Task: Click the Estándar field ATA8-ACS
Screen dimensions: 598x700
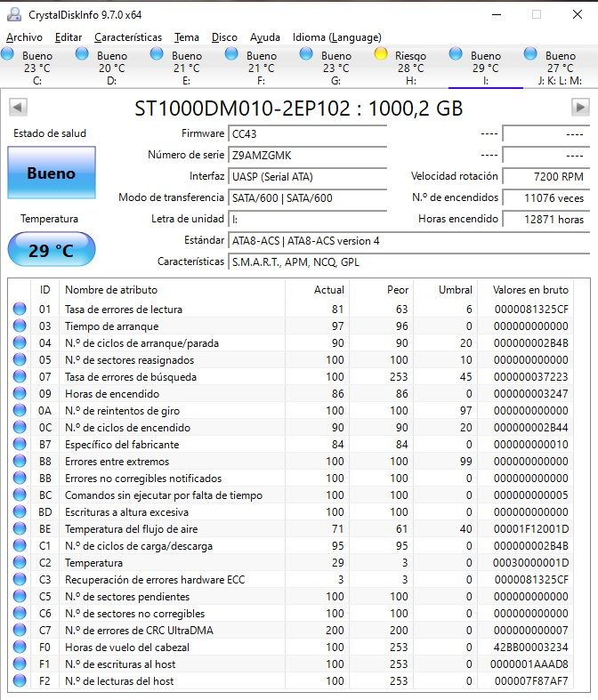Action: coord(408,241)
